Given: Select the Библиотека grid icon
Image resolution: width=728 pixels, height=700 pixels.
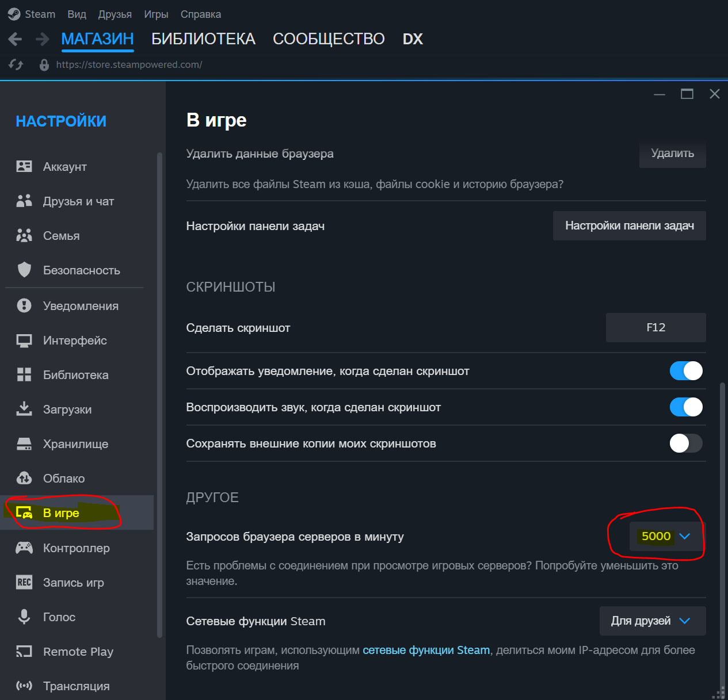Looking at the screenshot, I should [24, 374].
